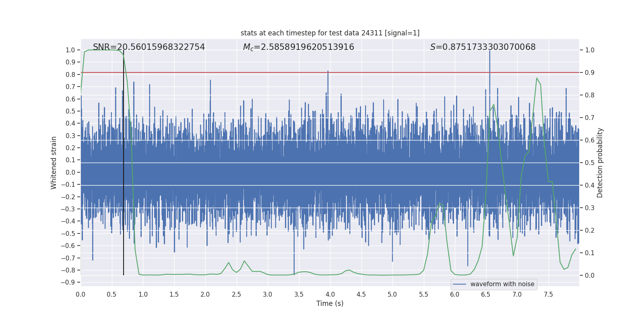Click the plot title for test data 24311

point(330,33)
